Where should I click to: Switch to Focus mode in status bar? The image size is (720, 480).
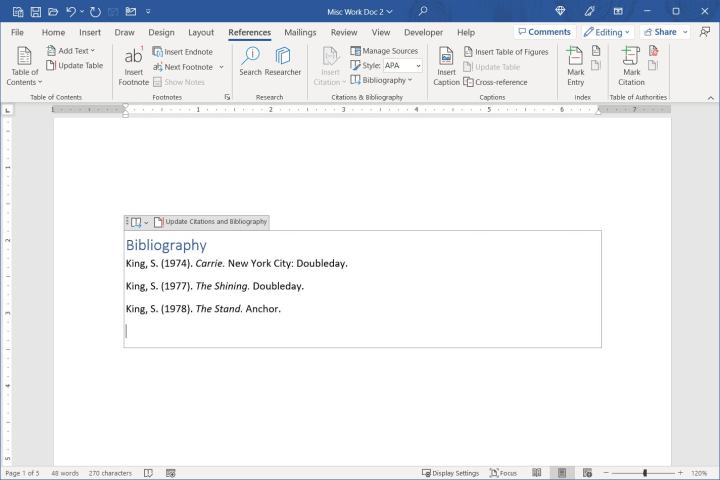pos(503,473)
